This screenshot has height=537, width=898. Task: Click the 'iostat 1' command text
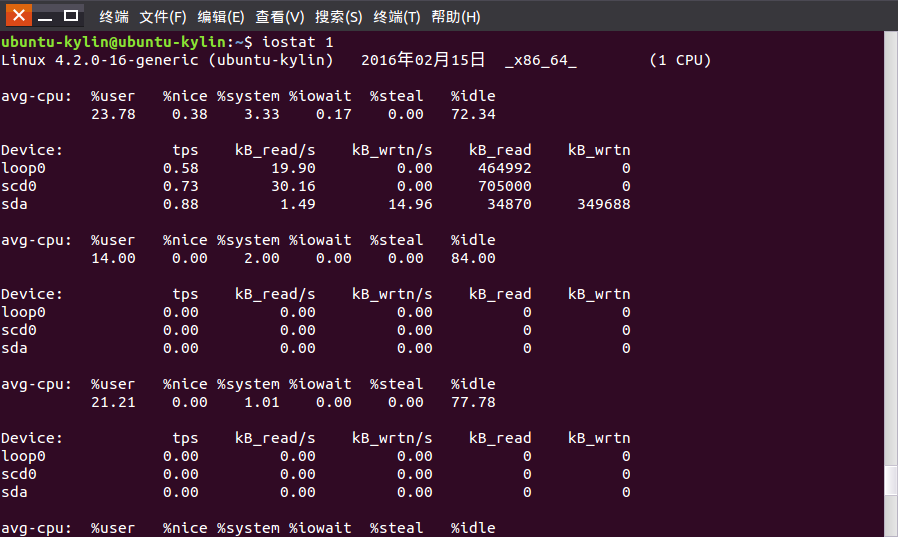click(297, 42)
